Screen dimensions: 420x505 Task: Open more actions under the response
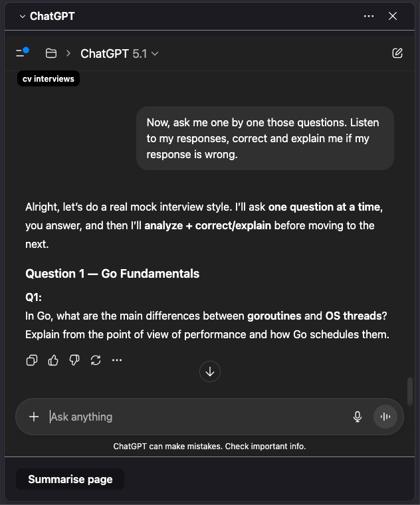coord(117,360)
